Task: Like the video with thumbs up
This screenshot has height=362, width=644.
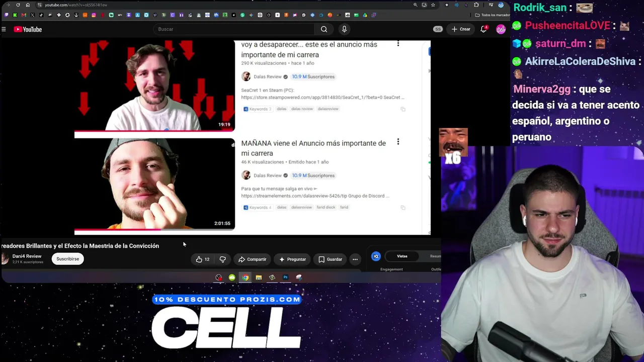Action: click(202, 259)
